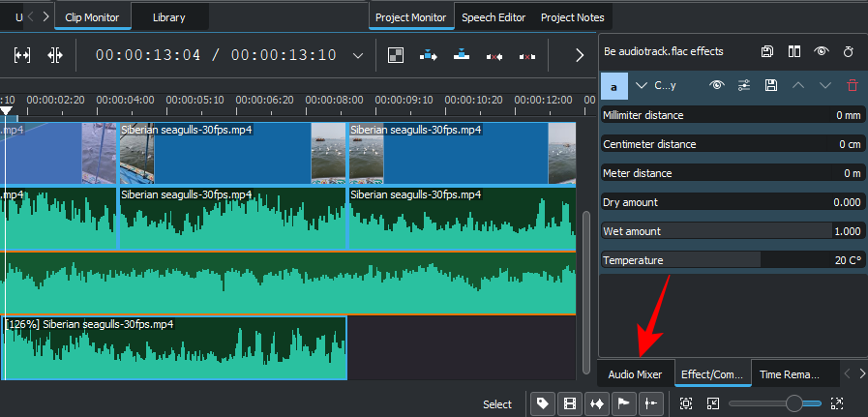The height and width of the screenshot is (417, 868).
Task: Click the mixed compositing mode icon
Action: click(396, 55)
